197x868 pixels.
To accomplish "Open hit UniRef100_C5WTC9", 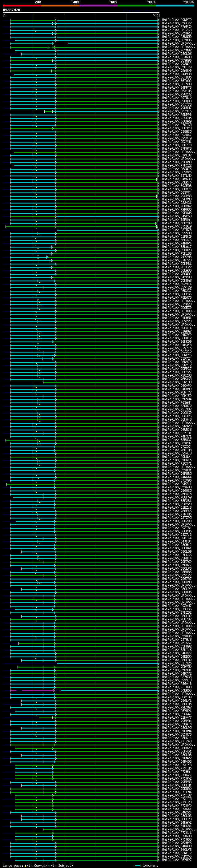I will pos(177,67).
